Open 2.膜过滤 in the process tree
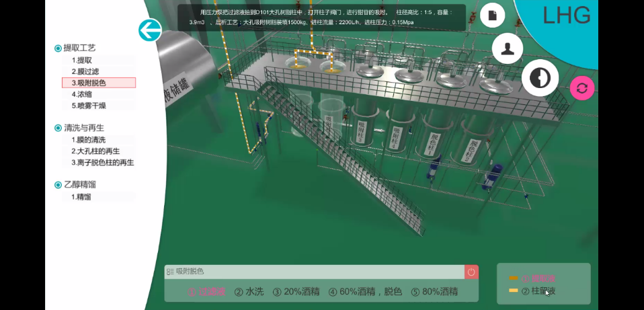 pos(85,71)
